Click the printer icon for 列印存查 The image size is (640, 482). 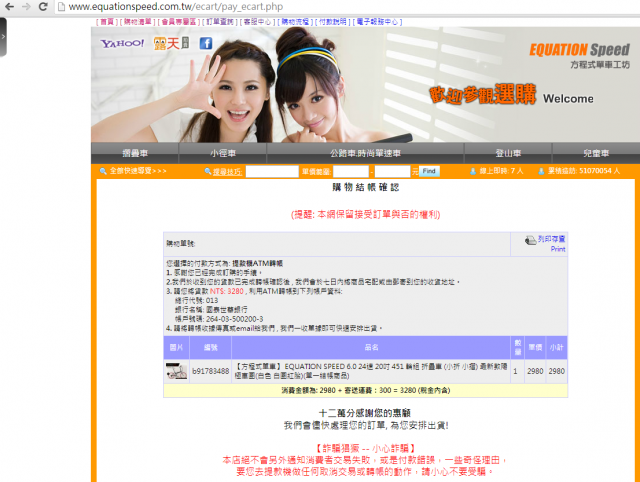530,240
